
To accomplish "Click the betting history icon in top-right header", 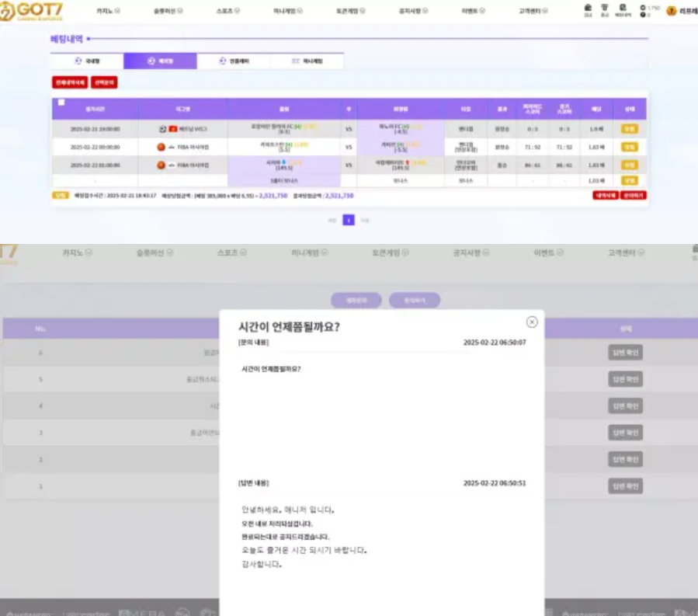I will (x=622, y=9).
